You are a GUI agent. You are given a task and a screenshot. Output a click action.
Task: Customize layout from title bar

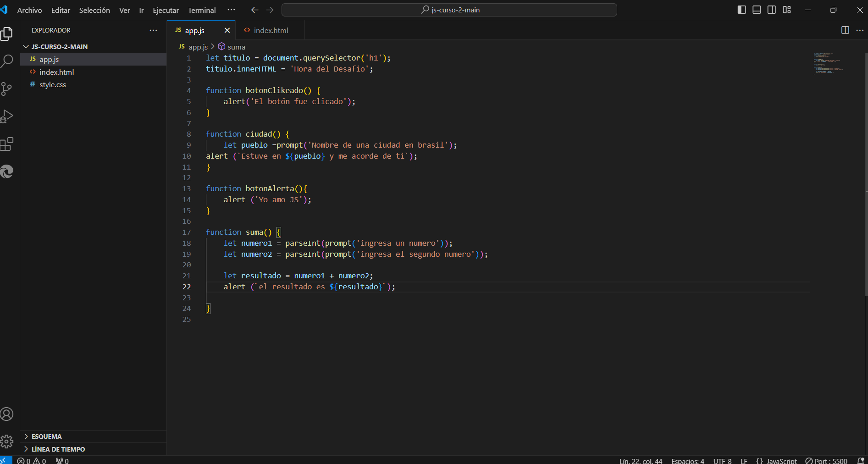tap(787, 10)
